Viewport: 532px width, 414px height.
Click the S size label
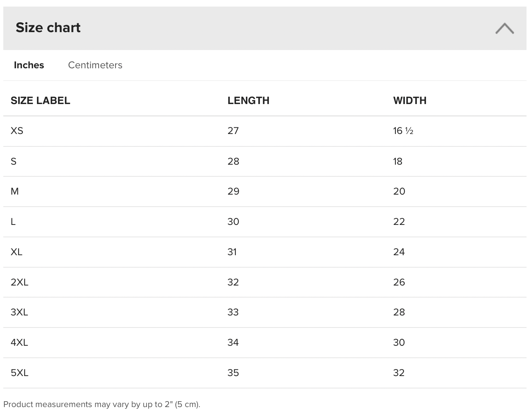click(14, 161)
